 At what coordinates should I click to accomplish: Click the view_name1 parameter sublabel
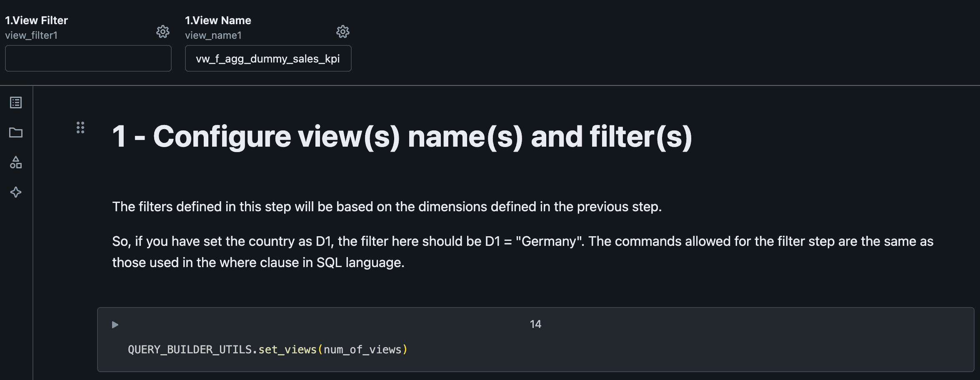click(213, 35)
